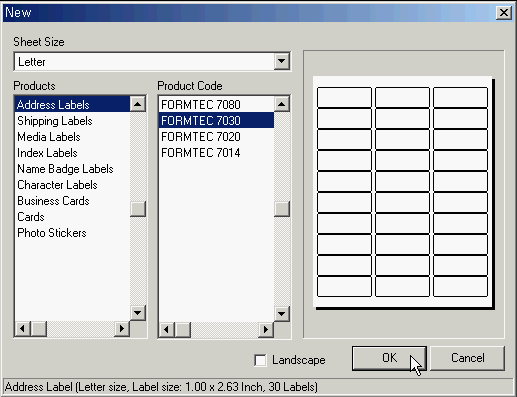Click Products list scroll up arrow
The height and width of the screenshot is (397, 517).
[x=138, y=104]
